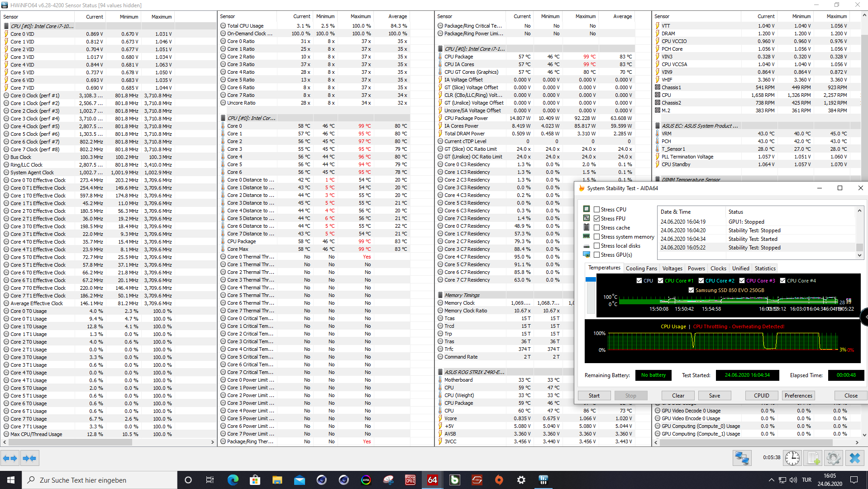
Task: Open ROG CPU-Z taskbar icon
Action: pyautogui.click(x=410, y=480)
